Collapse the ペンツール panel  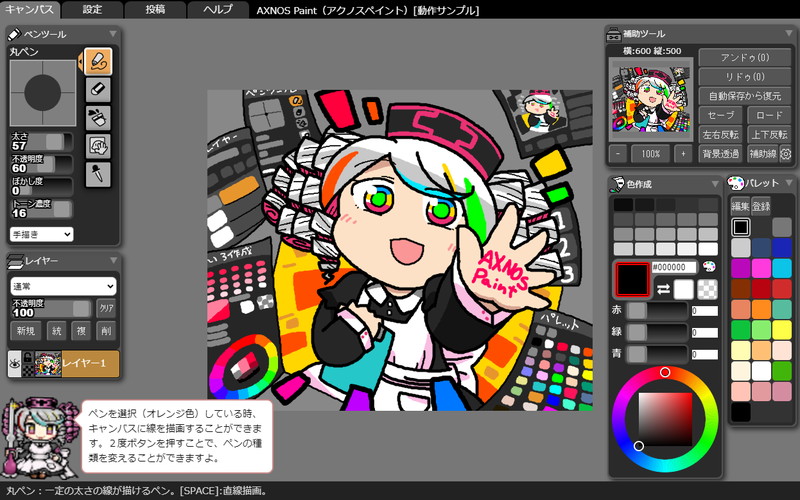point(113,34)
